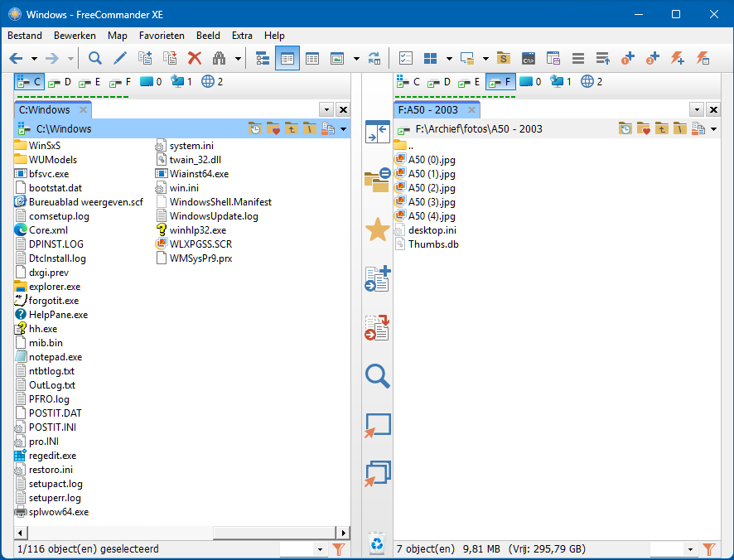
Task: Select drive F in the left panel drive bar
Action: coord(120,82)
